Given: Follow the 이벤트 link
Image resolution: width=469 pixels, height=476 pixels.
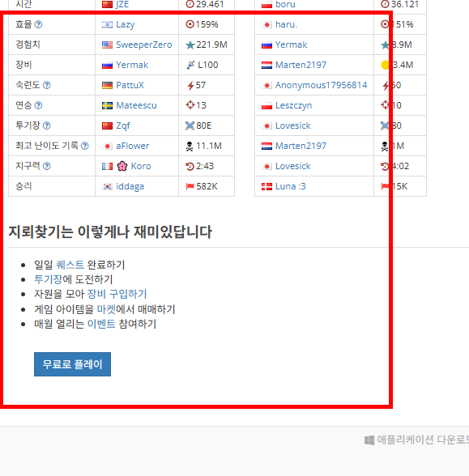Looking at the screenshot, I should 101,324.
